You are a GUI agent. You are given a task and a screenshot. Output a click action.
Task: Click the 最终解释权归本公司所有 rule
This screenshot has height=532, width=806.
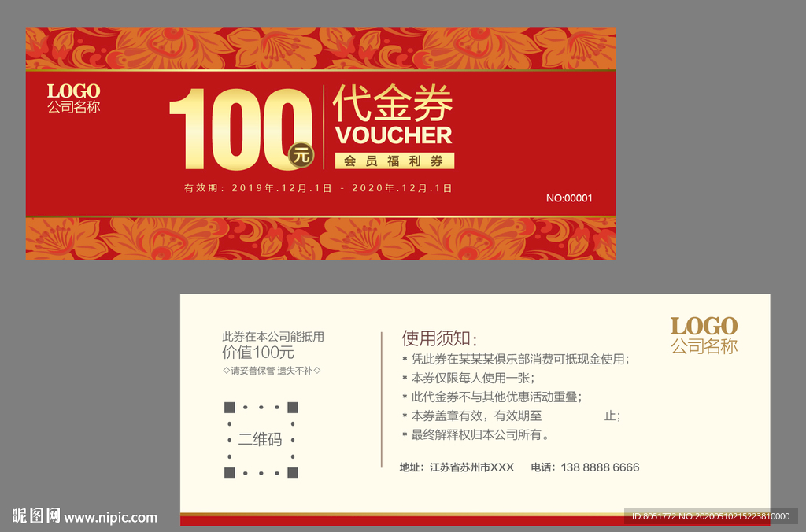point(475,434)
